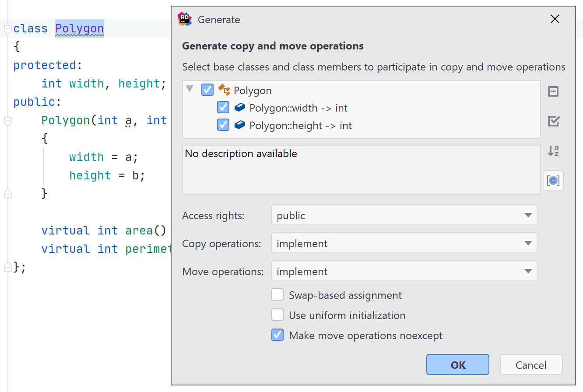Click the field icon beside Polygon::height

[240, 125]
